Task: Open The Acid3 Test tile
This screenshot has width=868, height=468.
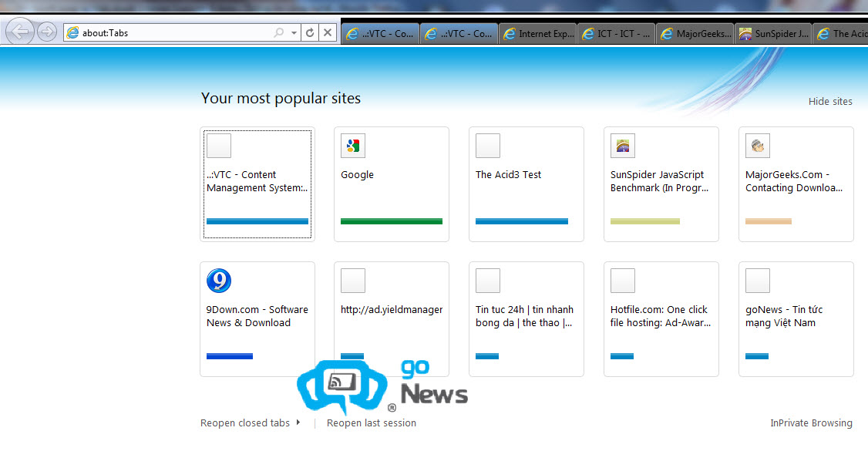Action: tap(527, 184)
